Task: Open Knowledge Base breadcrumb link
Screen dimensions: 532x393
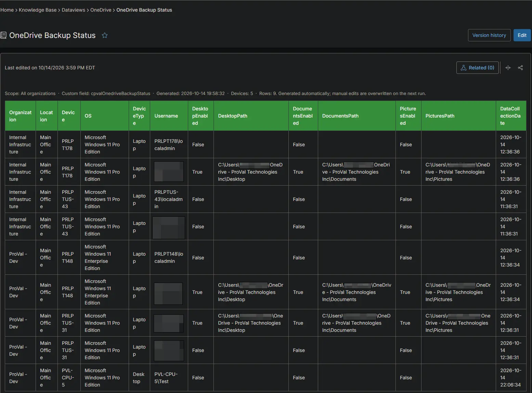Action: (38, 10)
